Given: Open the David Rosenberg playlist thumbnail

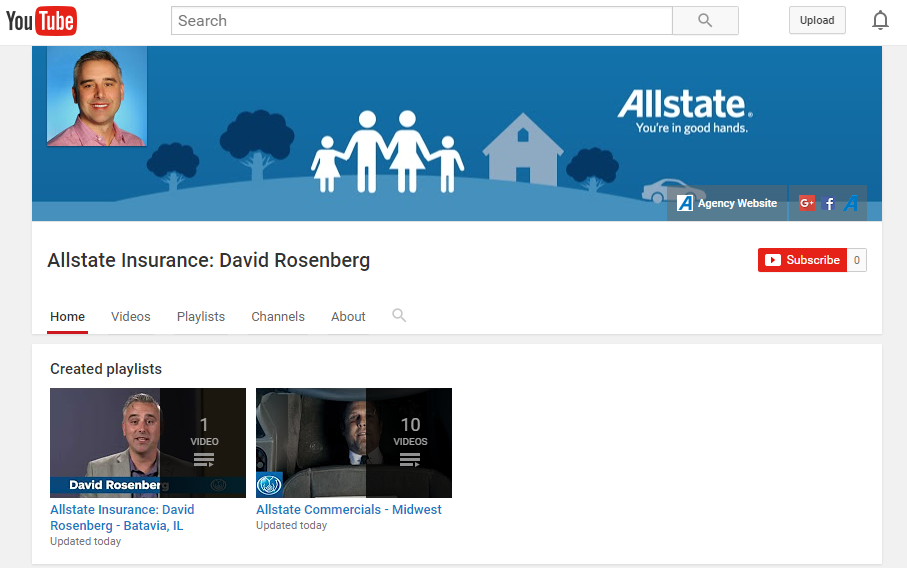Looking at the screenshot, I should tap(148, 443).
